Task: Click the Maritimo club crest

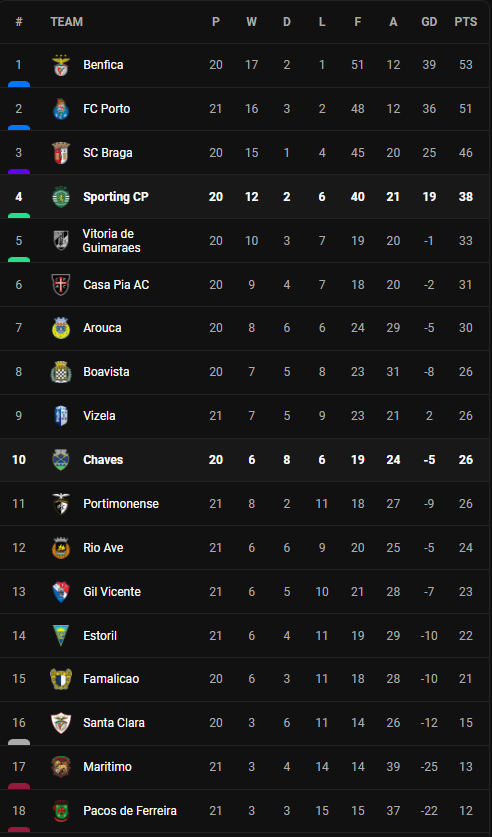Action: 61,767
